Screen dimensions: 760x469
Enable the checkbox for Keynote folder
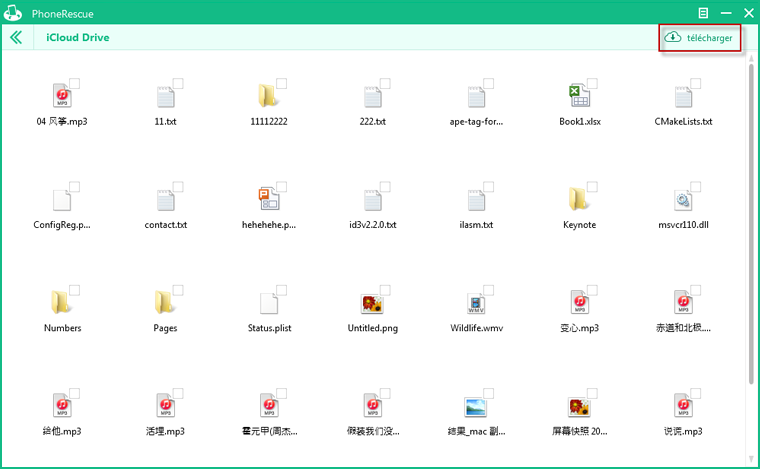[x=592, y=187]
